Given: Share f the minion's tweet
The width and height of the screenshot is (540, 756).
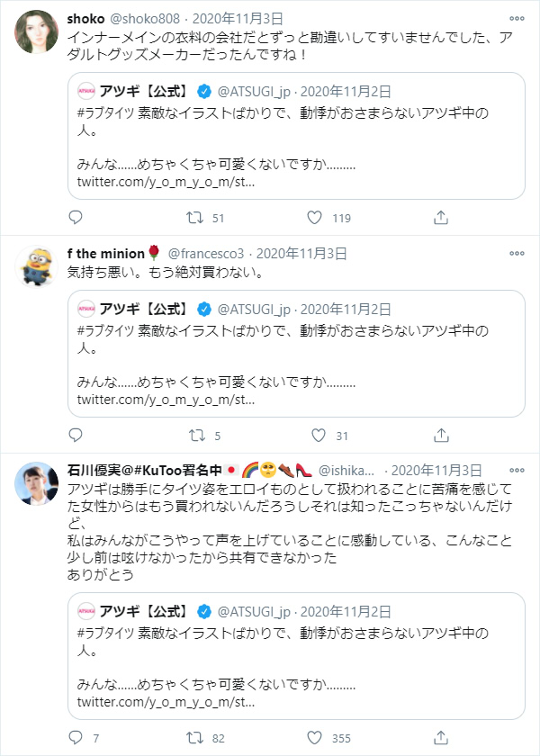Looking at the screenshot, I should click(x=441, y=436).
